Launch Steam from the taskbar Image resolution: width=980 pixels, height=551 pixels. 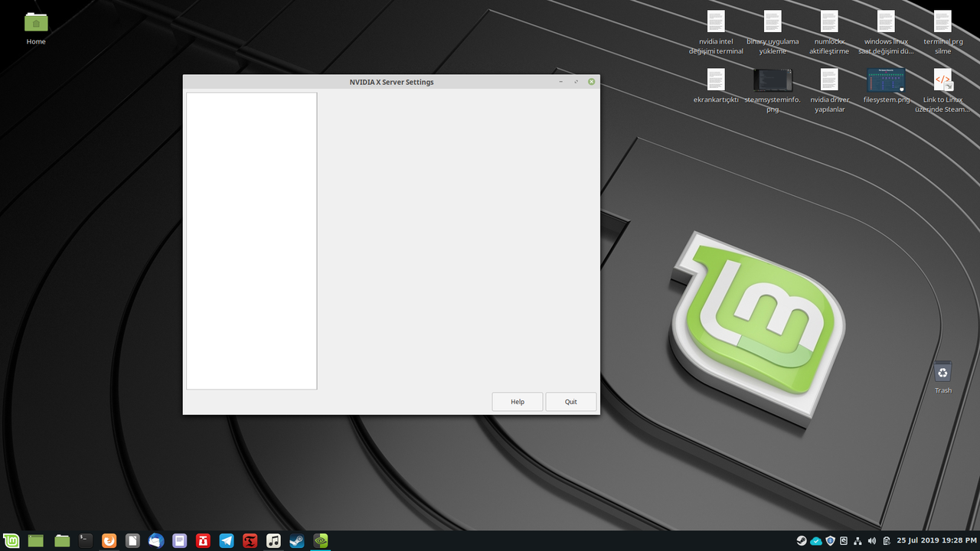point(296,540)
